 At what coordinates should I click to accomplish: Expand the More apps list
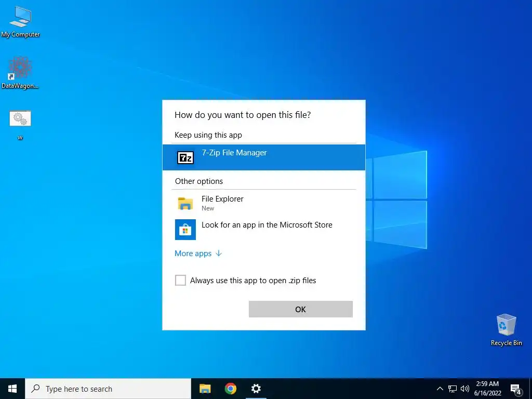pos(198,254)
